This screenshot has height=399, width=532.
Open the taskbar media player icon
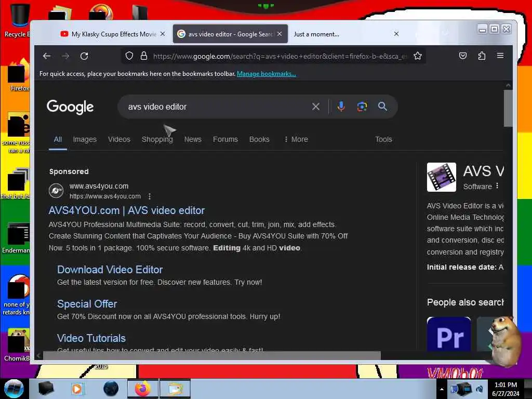pyautogui.click(x=77, y=389)
